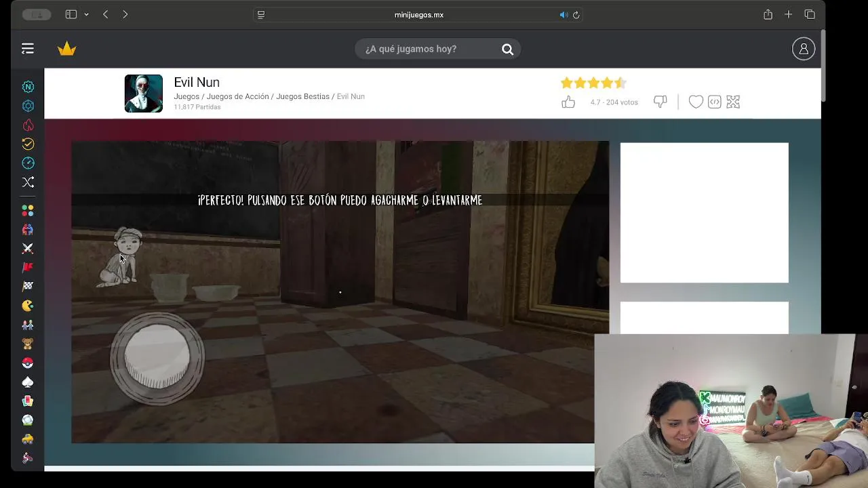Open Juegos Bestias breadcrumb link
The width and height of the screenshot is (868, 488).
(302, 96)
